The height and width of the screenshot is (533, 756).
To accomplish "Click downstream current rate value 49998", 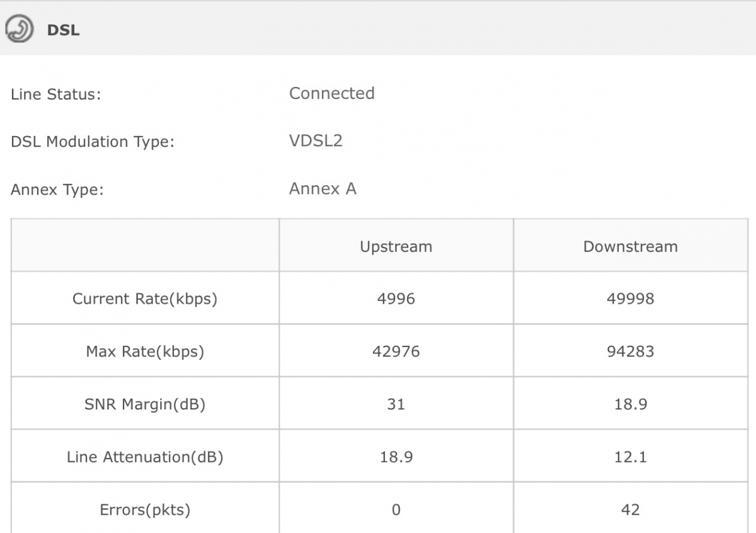I will pyautogui.click(x=630, y=299).
